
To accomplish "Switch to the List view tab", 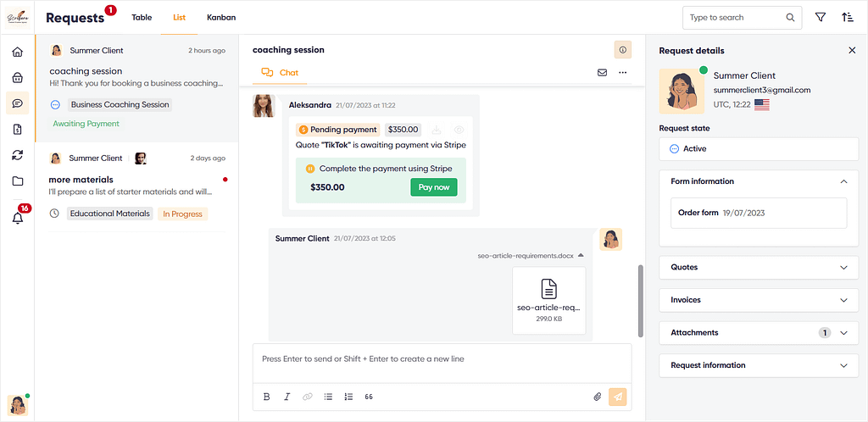I will 180,18.
